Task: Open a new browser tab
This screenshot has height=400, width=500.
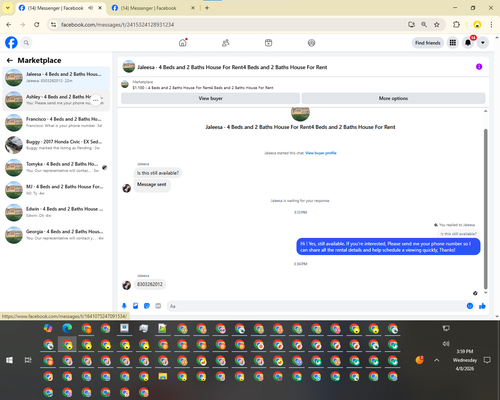Action: click(x=207, y=8)
